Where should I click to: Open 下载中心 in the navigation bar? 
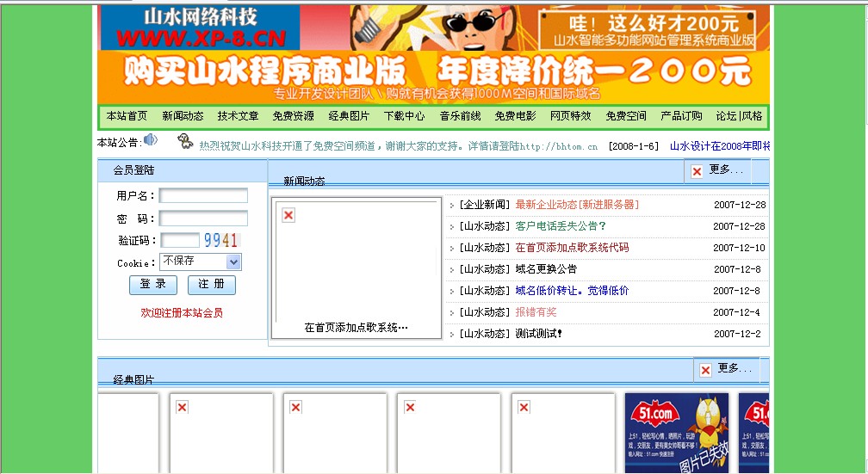tap(404, 115)
